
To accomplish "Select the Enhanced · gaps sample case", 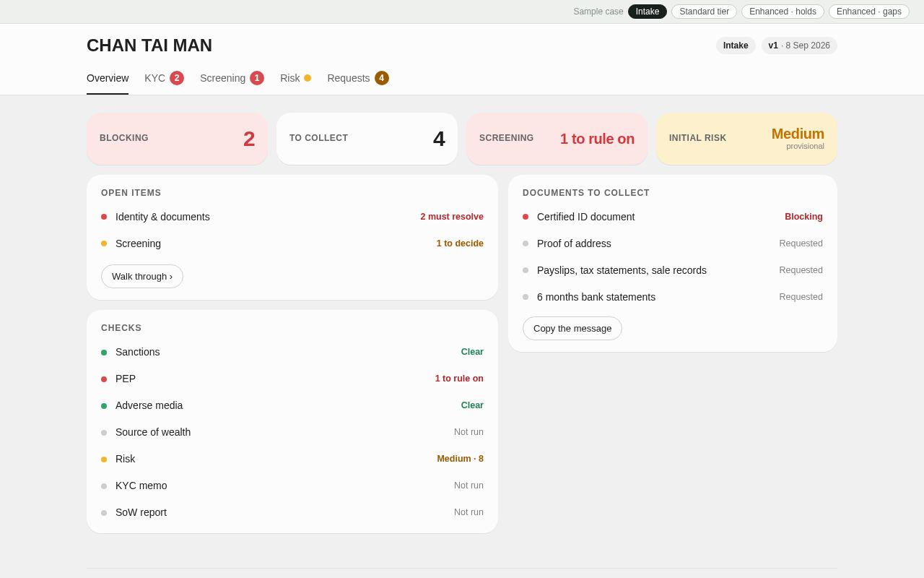I will [869, 12].
